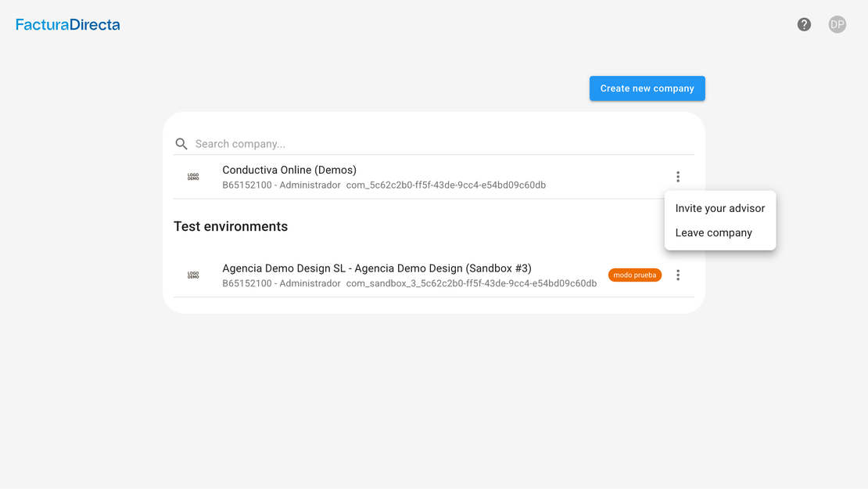Click the Conductiva Online logo thumbnail
The width and height of the screenshot is (868, 489).
point(193,177)
